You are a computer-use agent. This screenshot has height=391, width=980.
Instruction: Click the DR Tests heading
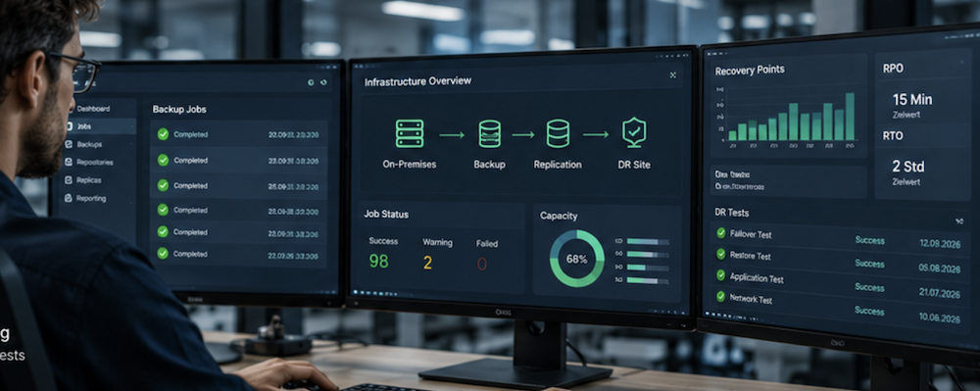click(732, 213)
